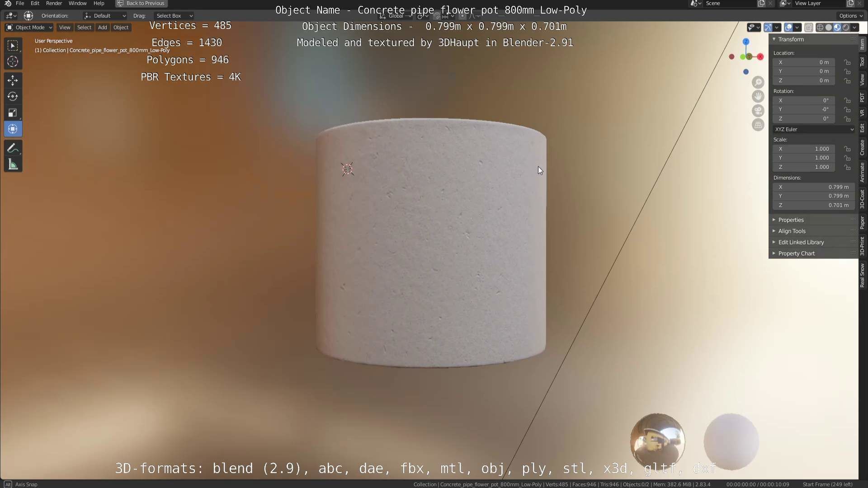The width and height of the screenshot is (868, 488).
Task: Open the viewport Add menu
Action: click(x=103, y=28)
